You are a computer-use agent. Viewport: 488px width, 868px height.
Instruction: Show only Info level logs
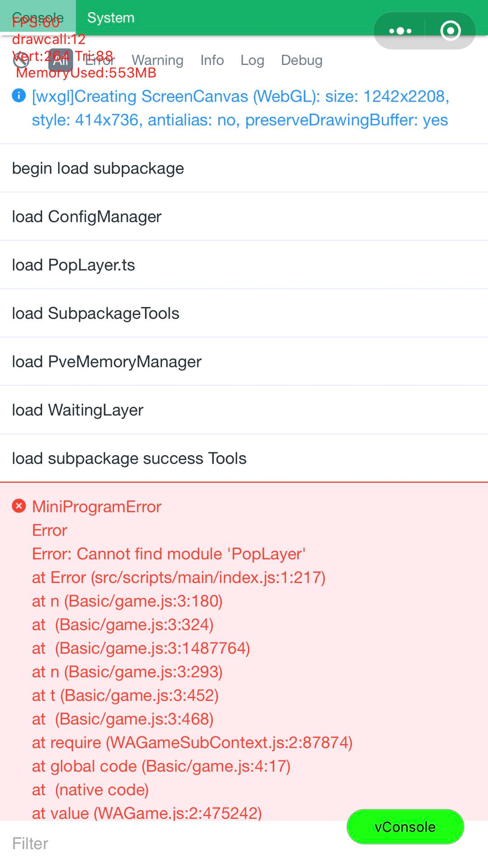tap(212, 60)
